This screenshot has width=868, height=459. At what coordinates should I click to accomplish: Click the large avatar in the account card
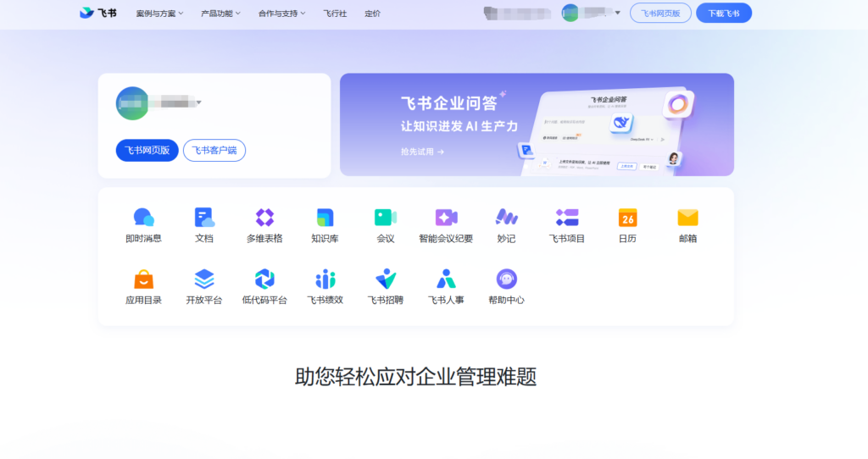point(132,102)
